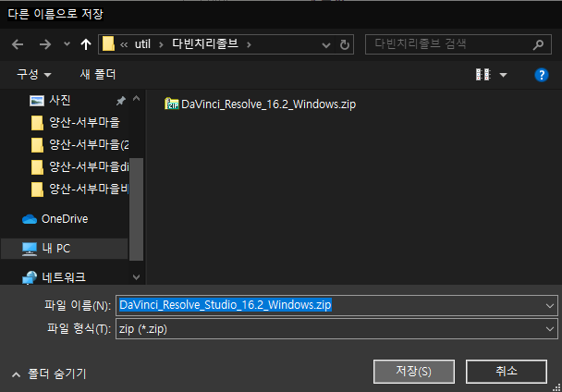Click the search magnifier icon

(538, 44)
